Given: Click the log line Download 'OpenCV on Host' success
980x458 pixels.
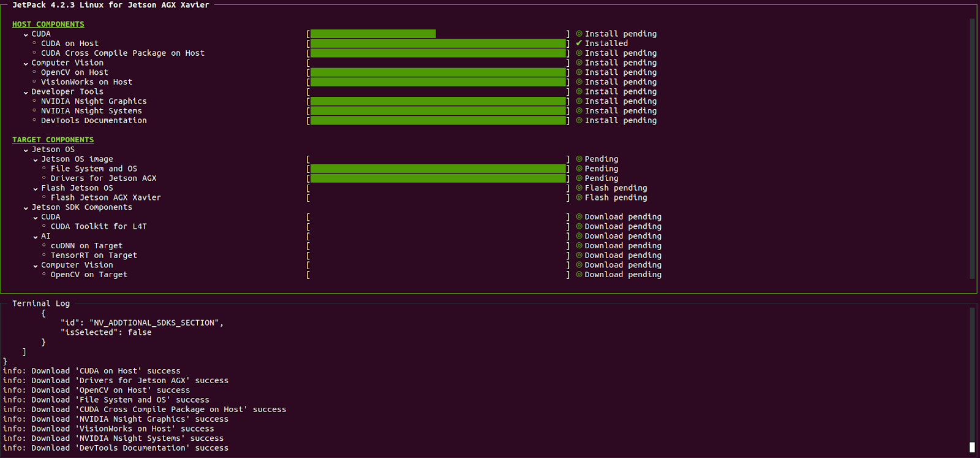Looking at the screenshot, I should click(97, 390).
